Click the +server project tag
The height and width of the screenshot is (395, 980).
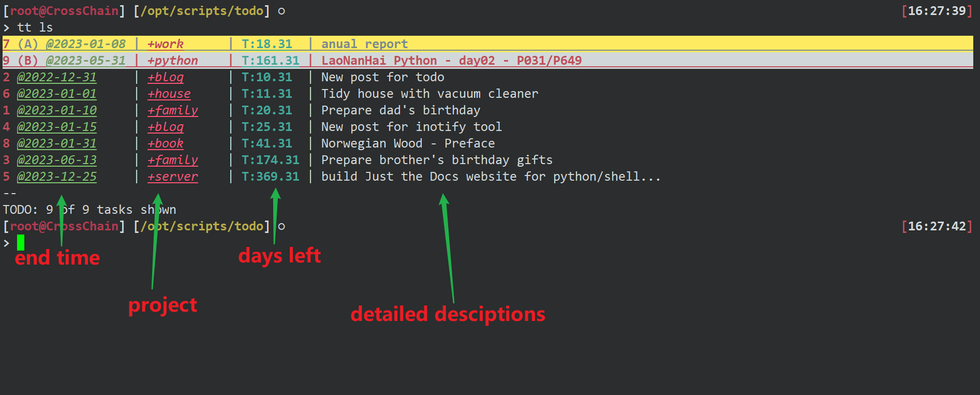coord(173,177)
